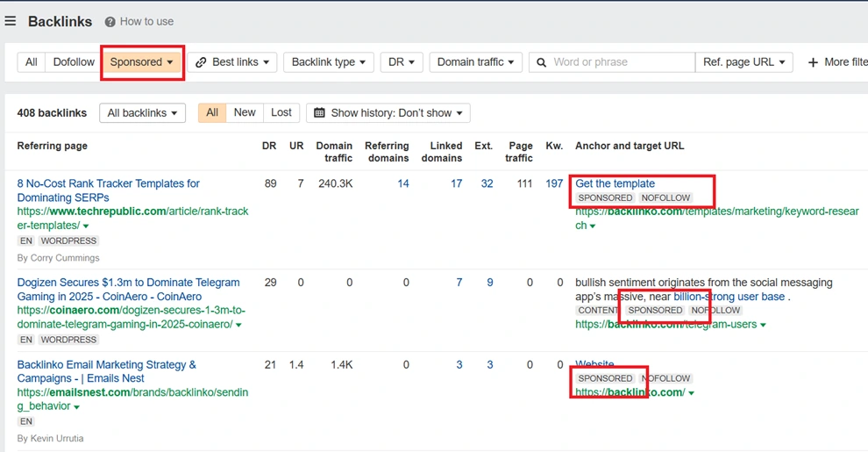Switch to the New backlinks tab
The width and height of the screenshot is (868, 452).
point(245,113)
